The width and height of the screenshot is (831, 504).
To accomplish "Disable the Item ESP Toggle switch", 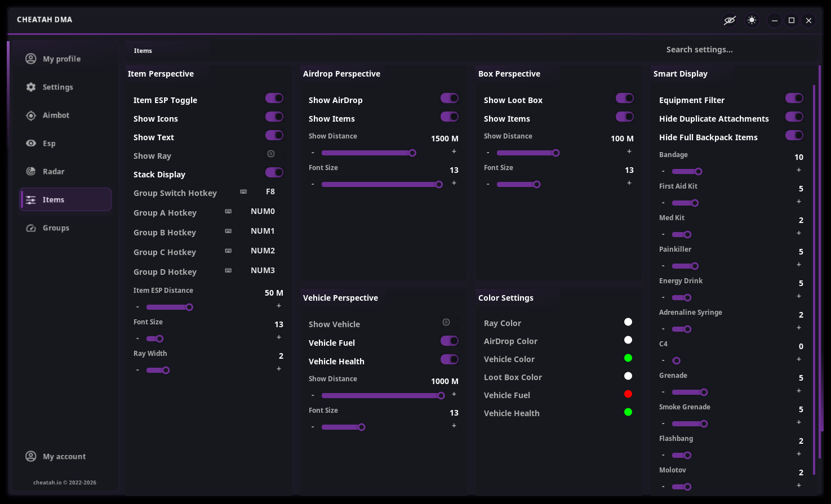I will pos(274,99).
